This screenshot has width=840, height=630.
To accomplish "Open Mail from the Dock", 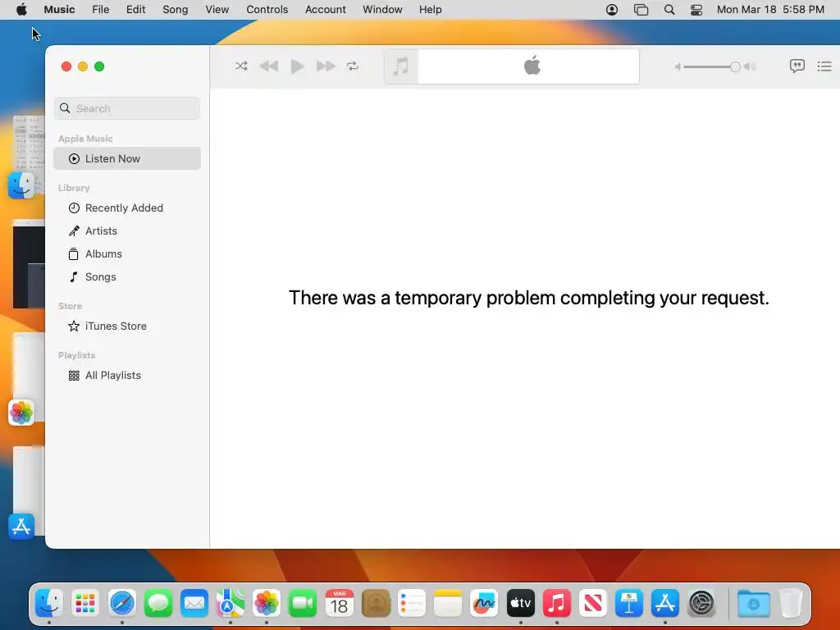I will [194, 604].
